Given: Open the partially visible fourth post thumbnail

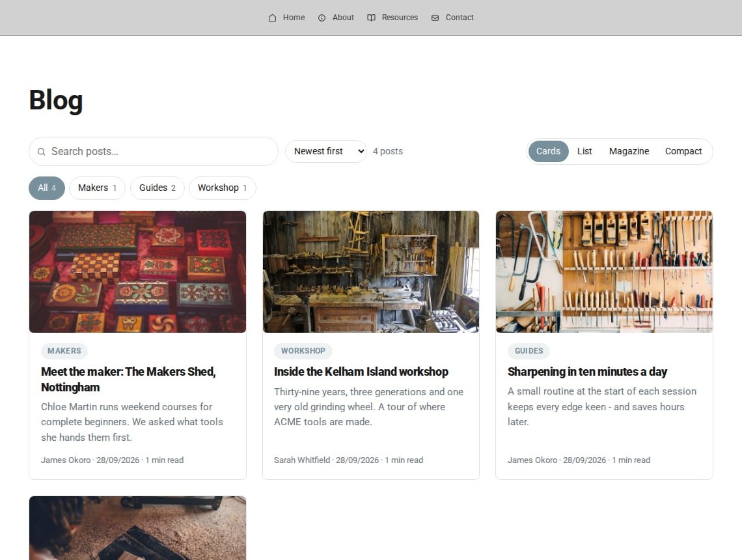Looking at the screenshot, I should (138, 528).
